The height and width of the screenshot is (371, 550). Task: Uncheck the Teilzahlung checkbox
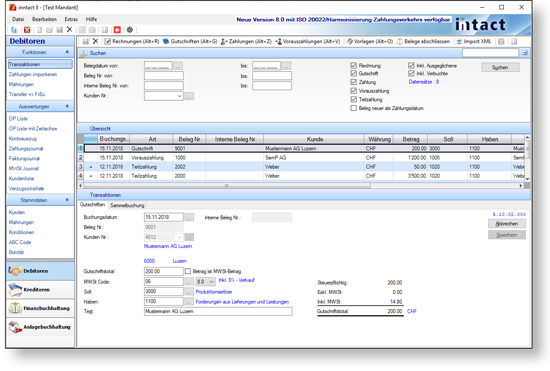(354, 100)
